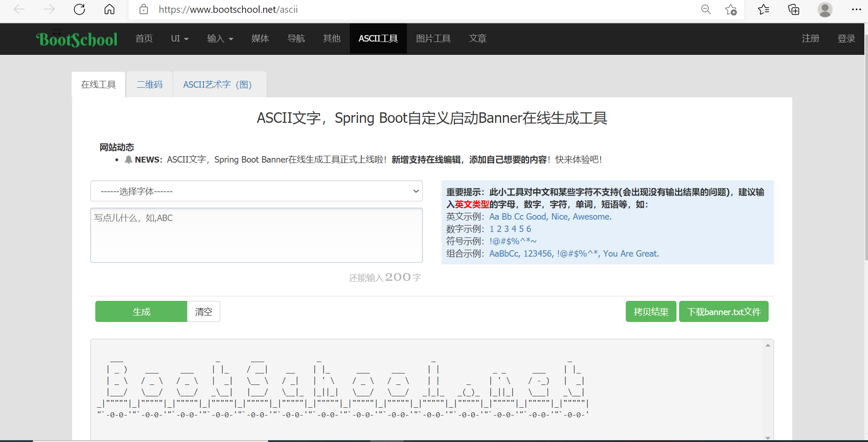Click the 拷贝结果 button

(x=651, y=311)
